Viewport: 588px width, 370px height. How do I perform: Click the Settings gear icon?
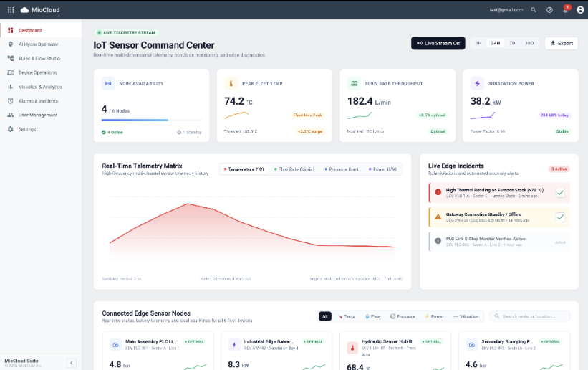point(11,129)
